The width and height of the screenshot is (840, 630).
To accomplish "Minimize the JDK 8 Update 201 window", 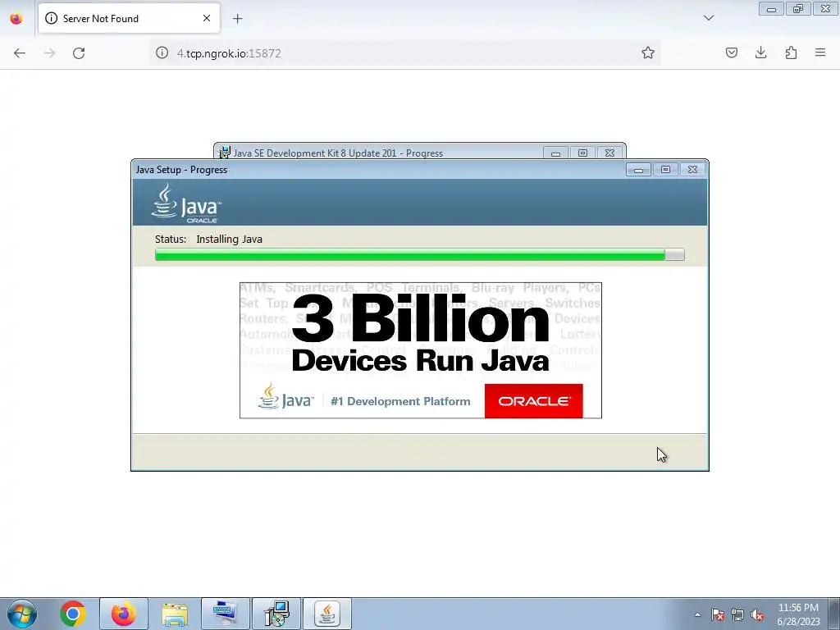I will (x=555, y=153).
